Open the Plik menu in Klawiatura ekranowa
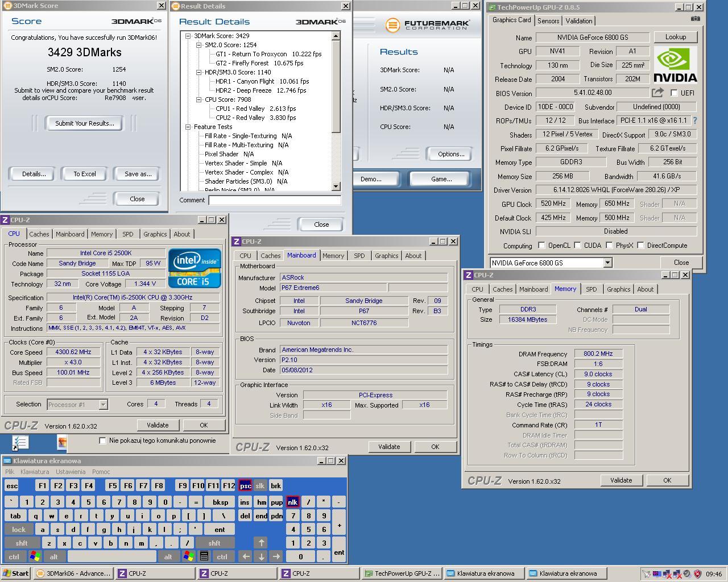 coord(10,472)
